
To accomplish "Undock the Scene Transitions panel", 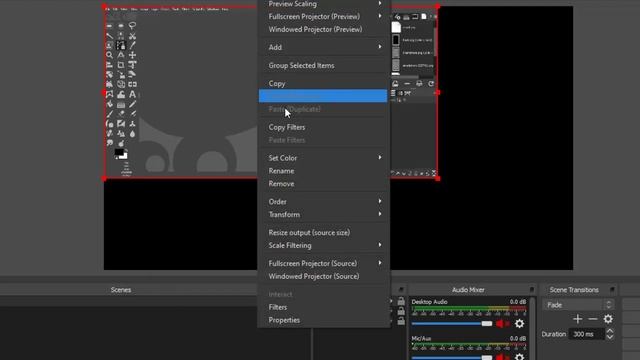I will 612,289.
